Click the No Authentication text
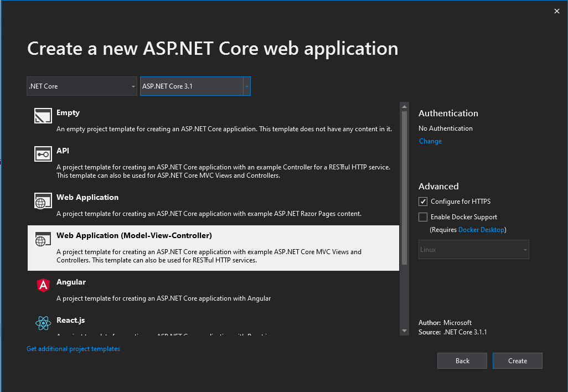This screenshot has width=568, height=392. 446,128
